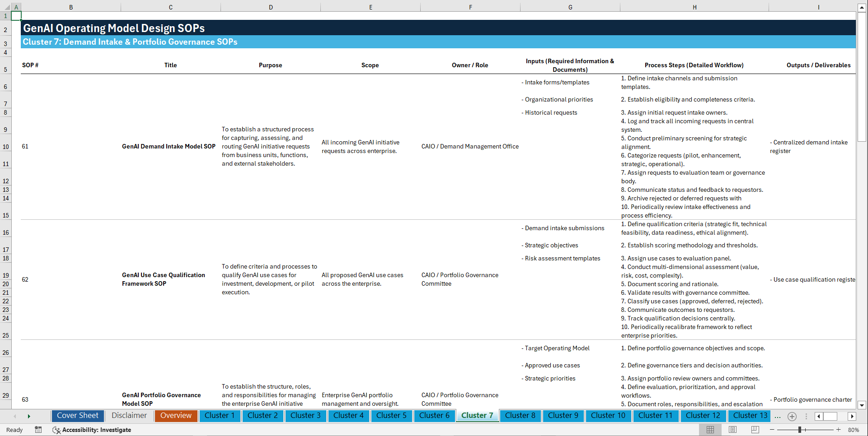Screen dimensions: 868x436
Task: Select the Cluster 1 worksheet
Action: (220, 416)
